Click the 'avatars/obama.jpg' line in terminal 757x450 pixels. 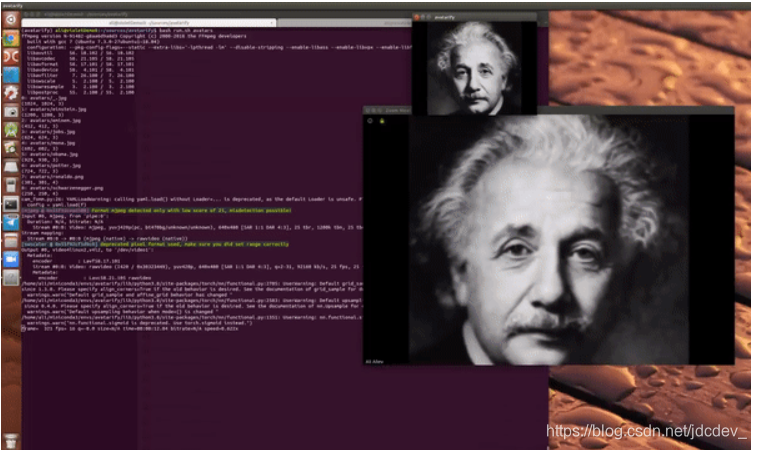pos(50,155)
